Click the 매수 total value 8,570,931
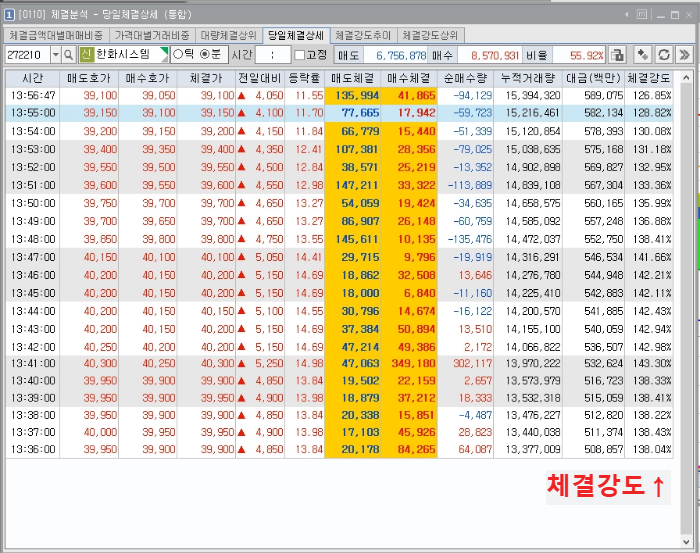Viewport: 700px width, 553px height. 495,55
